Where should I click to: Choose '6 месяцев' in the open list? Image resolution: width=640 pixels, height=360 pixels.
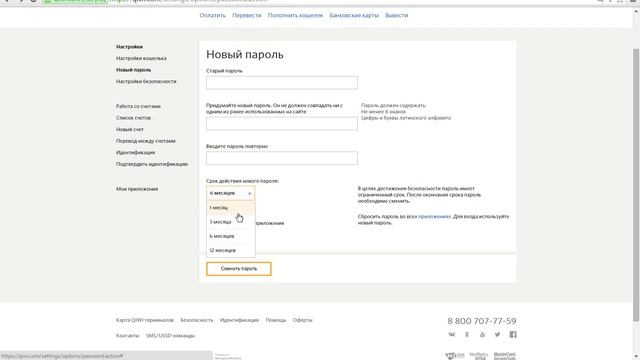tap(231, 236)
